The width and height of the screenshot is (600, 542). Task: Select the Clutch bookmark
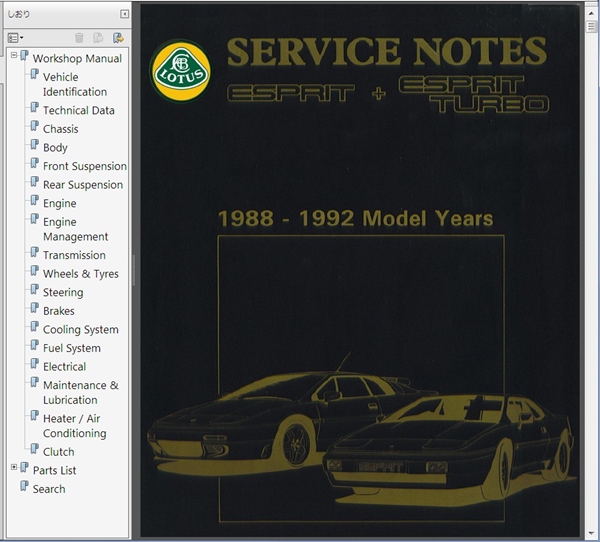[x=59, y=452]
